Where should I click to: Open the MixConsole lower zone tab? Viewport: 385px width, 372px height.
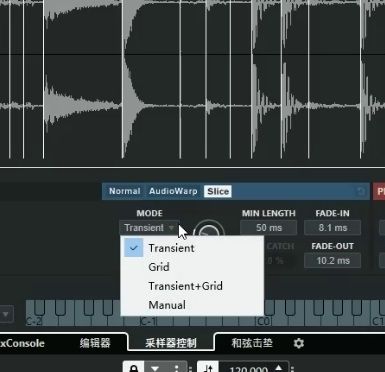pyautogui.click(x=22, y=343)
